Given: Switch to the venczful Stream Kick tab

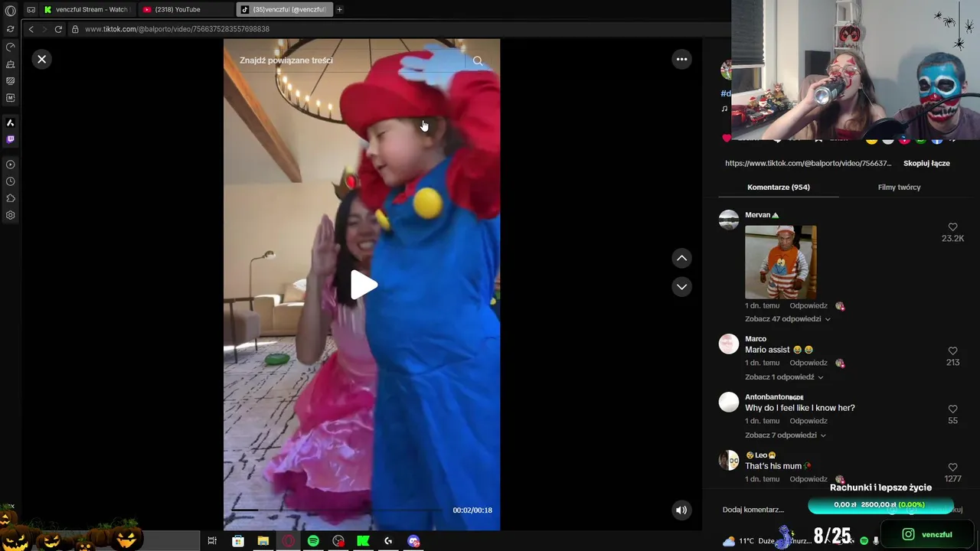Looking at the screenshot, I should (87, 10).
